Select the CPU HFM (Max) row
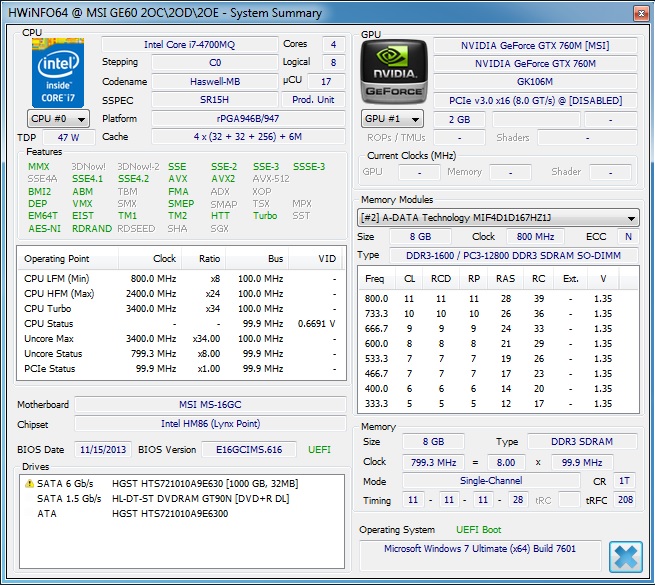 (x=181, y=294)
